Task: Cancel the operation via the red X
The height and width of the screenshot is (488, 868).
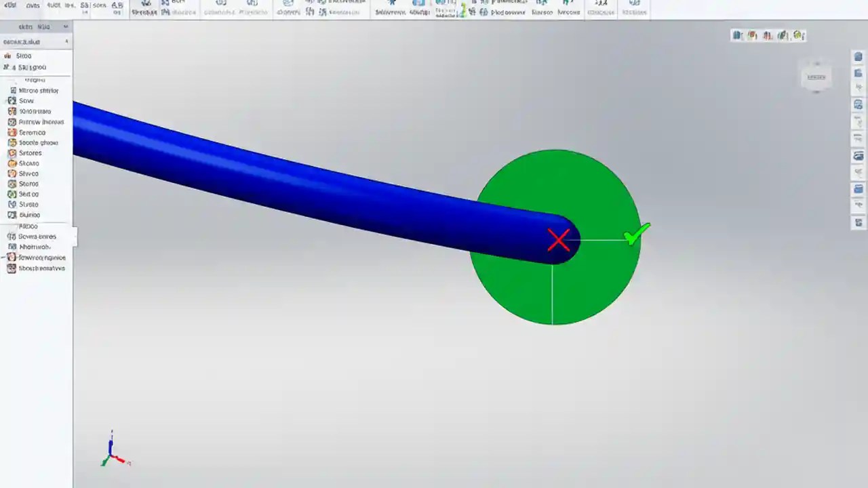Action: [x=558, y=240]
